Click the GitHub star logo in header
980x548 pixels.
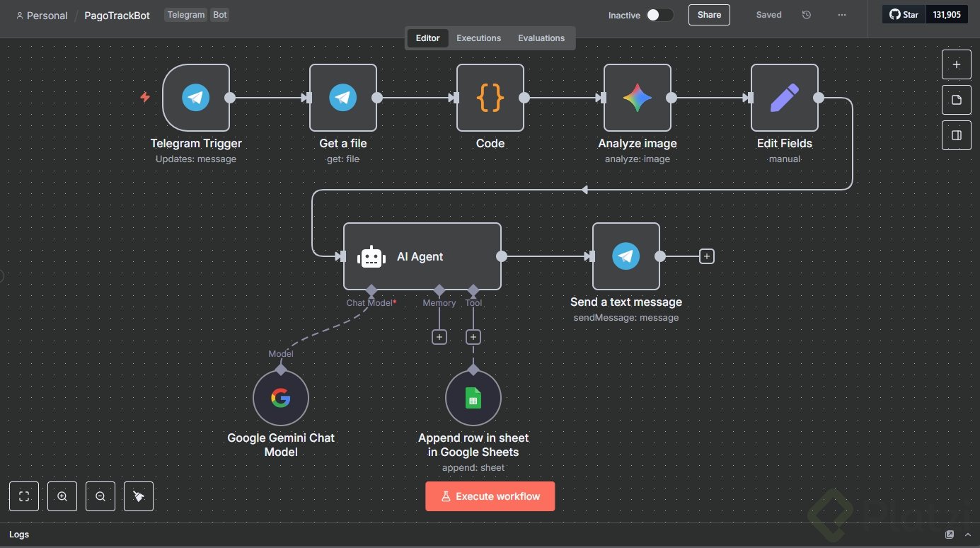point(893,14)
